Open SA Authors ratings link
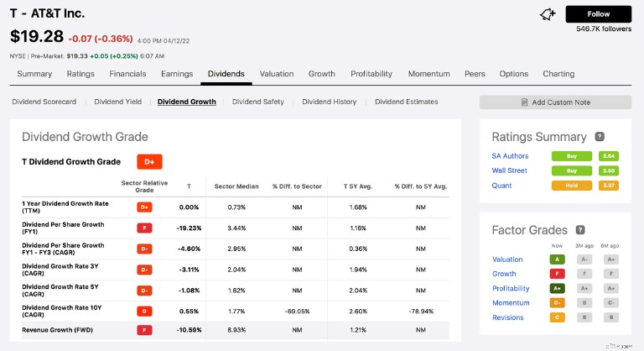The height and width of the screenshot is (351, 644). pos(510,156)
